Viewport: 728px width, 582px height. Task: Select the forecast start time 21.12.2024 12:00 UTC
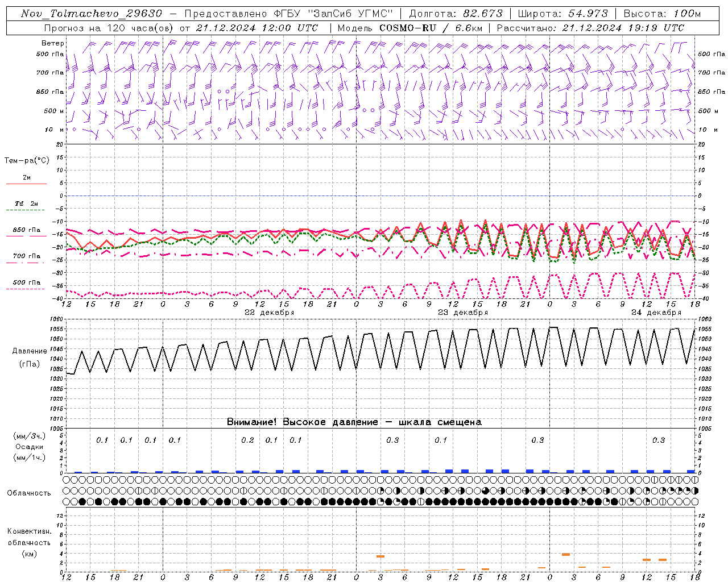click(x=257, y=28)
